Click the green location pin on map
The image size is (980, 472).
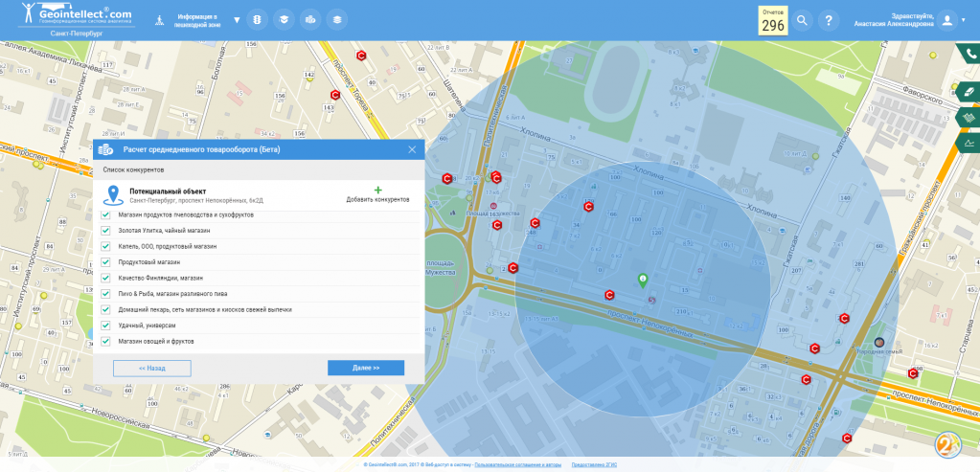tap(643, 280)
